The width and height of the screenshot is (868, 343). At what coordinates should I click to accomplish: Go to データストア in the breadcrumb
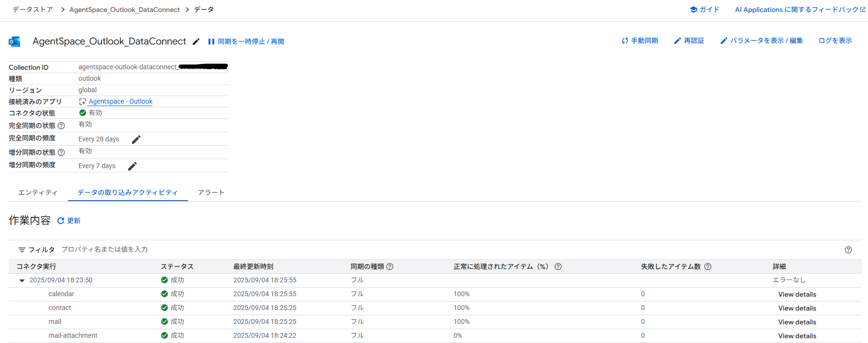pyautogui.click(x=33, y=10)
